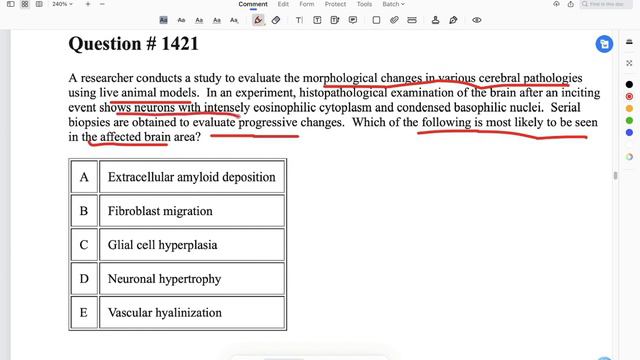The image size is (640, 360).
Task: Click the cloud upload icon
Action: 556,4
